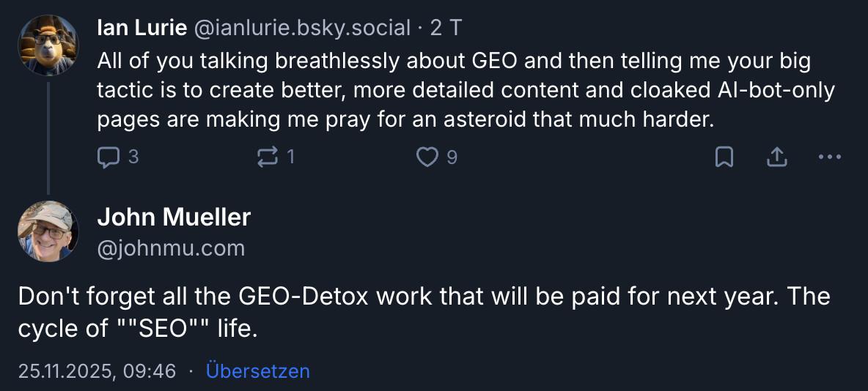
Task: Open Ian Lurie's post about GEO tactics
Action: [466, 91]
